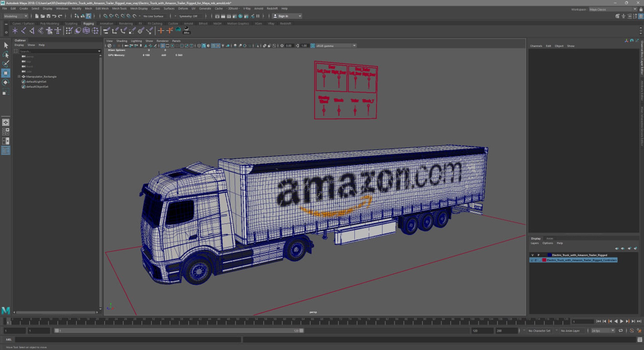Screen dimensions: 644x350
Task: Open the No Character Set dropdown
Action: pyautogui.click(x=539, y=331)
